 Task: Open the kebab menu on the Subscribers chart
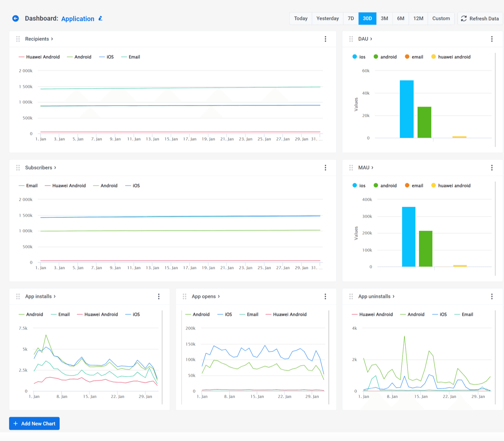click(325, 167)
